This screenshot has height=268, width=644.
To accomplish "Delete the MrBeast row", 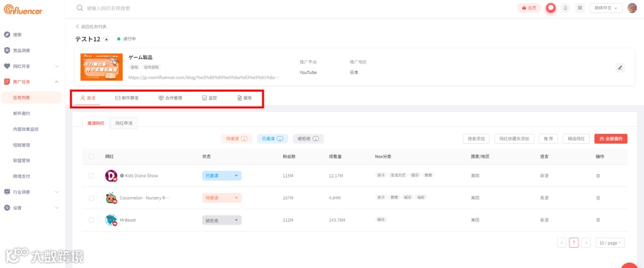I will pyautogui.click(x=598, y=220).
